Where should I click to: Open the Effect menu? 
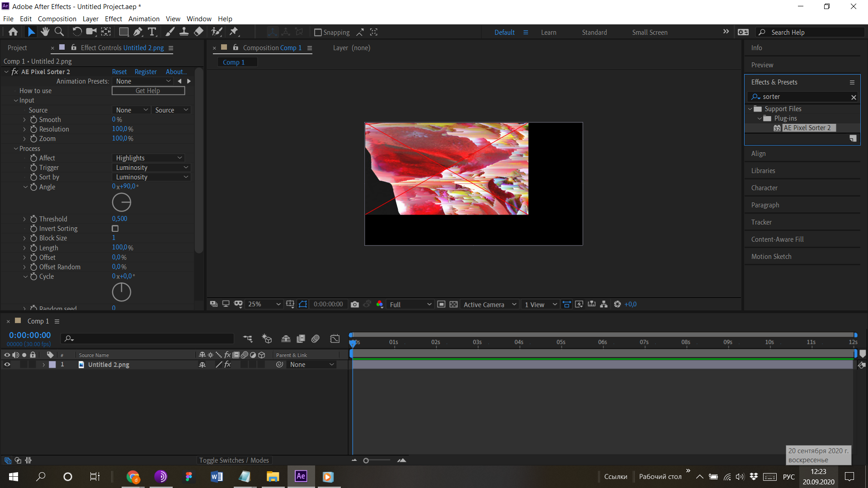point(113,19)
